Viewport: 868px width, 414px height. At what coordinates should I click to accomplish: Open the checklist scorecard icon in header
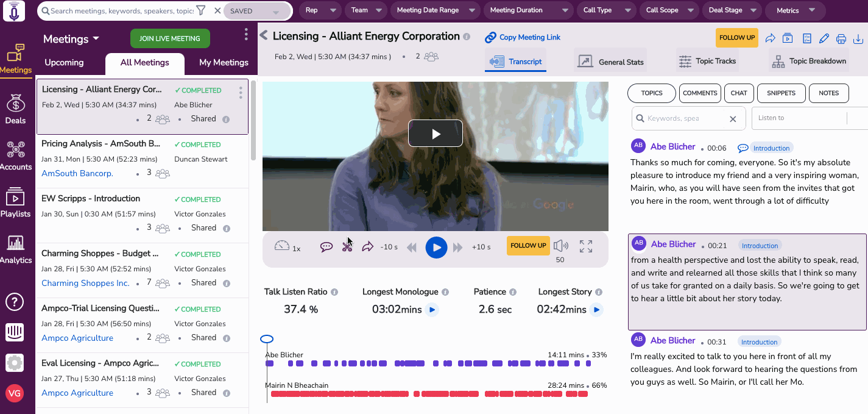(x=807, y=38)
